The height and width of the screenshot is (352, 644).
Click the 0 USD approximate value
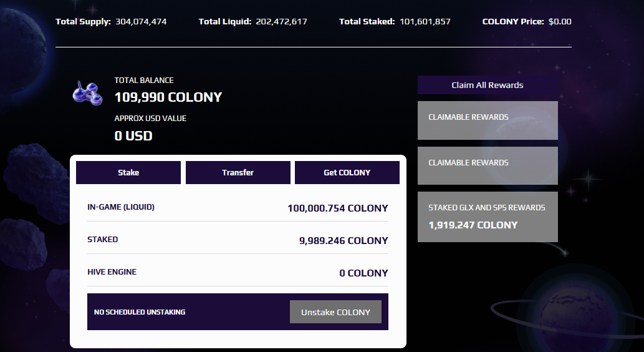pos(133,135)
